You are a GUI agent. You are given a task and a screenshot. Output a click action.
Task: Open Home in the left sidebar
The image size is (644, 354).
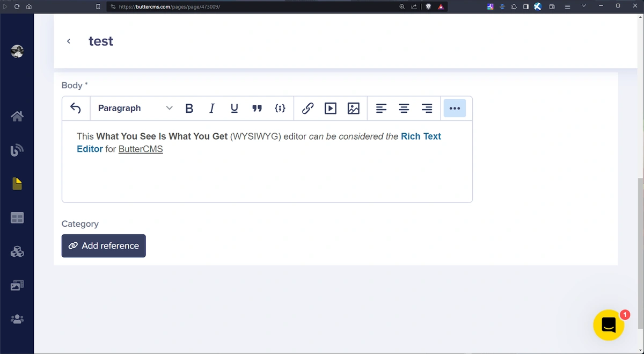point(17,116)
